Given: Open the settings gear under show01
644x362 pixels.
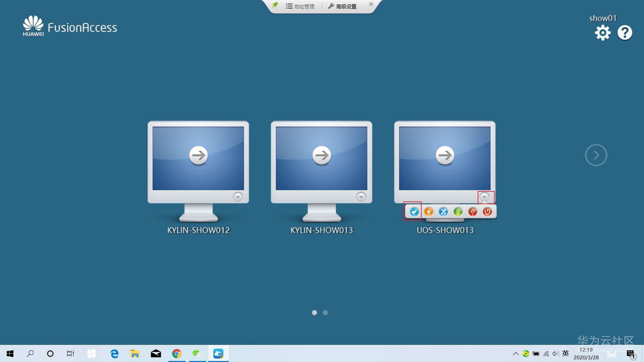Looking at the screenshot, I should tap(603, 33).
